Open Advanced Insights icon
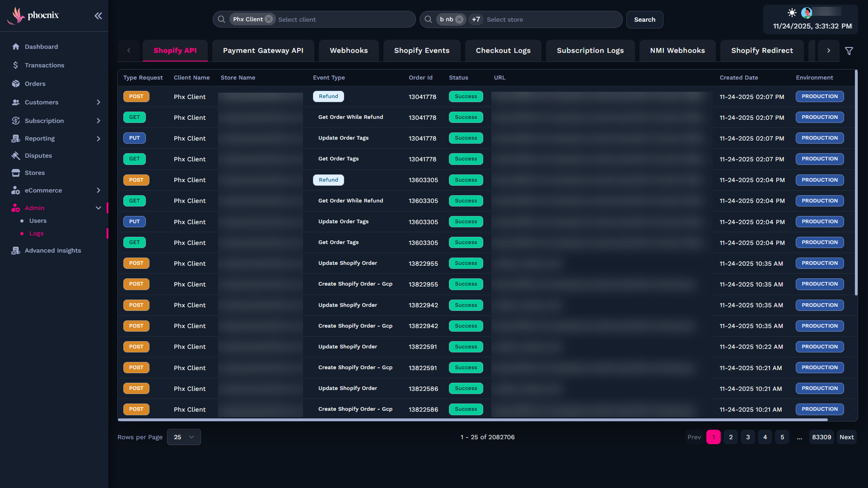The width and height of the screenshot is (868, 488). click(16, 250)
